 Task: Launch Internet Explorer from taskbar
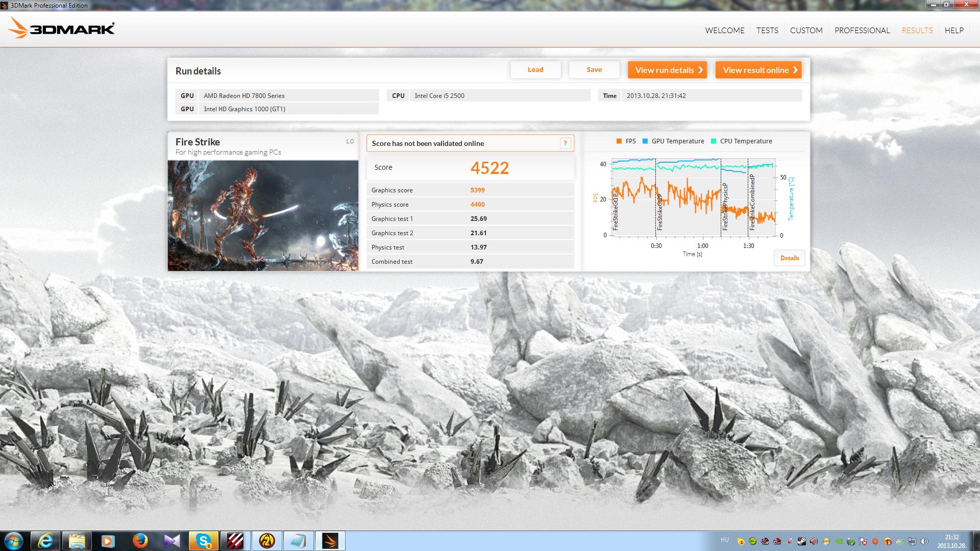click(46, 541)
